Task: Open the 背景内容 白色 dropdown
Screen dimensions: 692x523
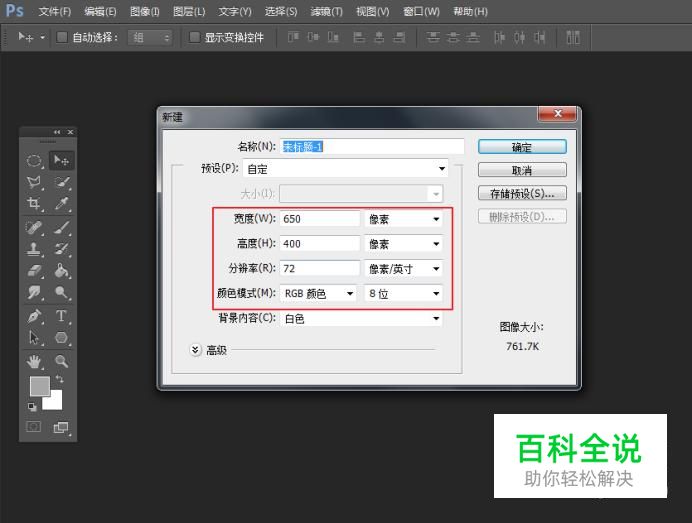Action: [361, 318]
